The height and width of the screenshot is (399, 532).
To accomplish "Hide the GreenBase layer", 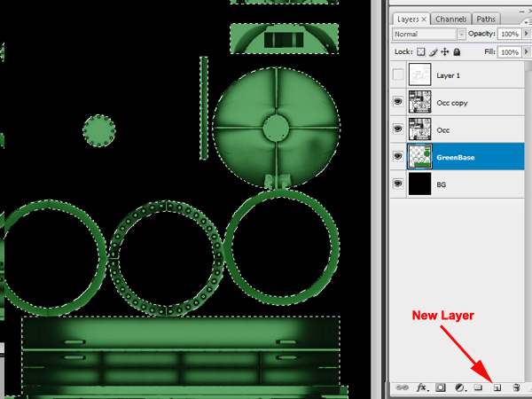I will (x=398, y=156).
